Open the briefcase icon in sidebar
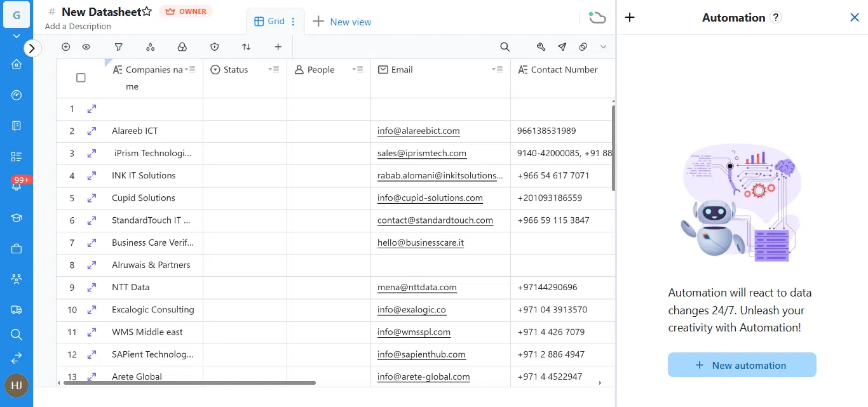 17,249
